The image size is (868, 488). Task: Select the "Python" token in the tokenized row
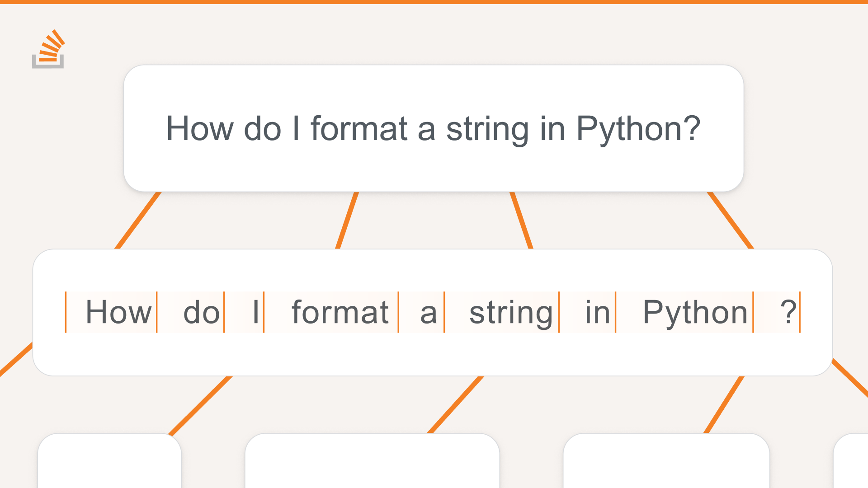(695, 312)
